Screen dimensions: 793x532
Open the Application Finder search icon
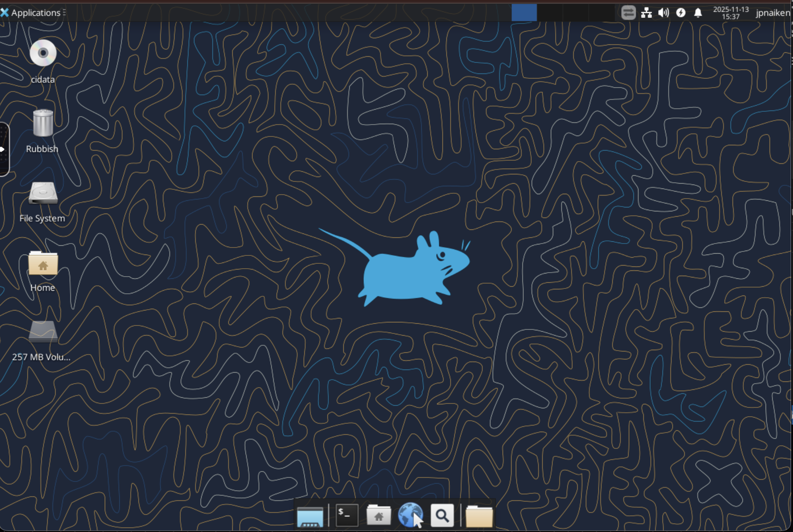(443, 514)
